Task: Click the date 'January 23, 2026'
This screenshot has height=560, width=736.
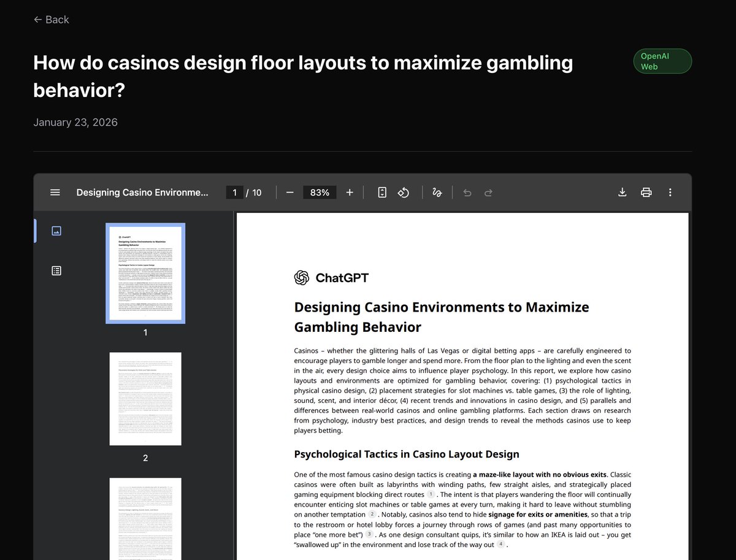Action: (75, 123)
